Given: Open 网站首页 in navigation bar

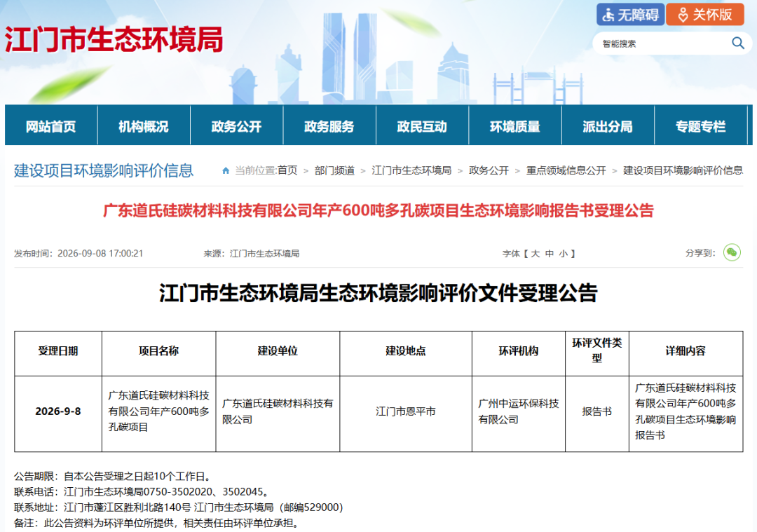Looking at the screenshot, I should point(51,126).
